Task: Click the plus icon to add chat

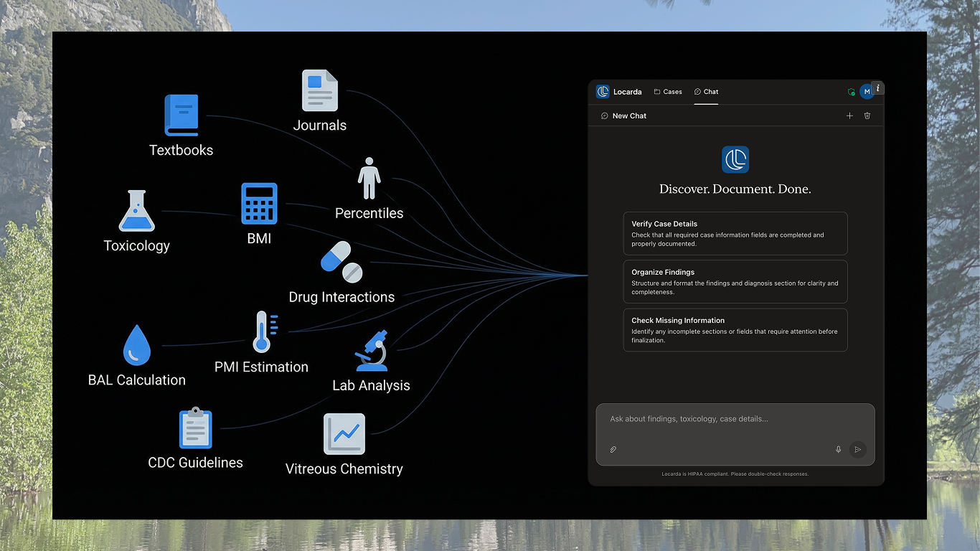Action: click(849, 116)
